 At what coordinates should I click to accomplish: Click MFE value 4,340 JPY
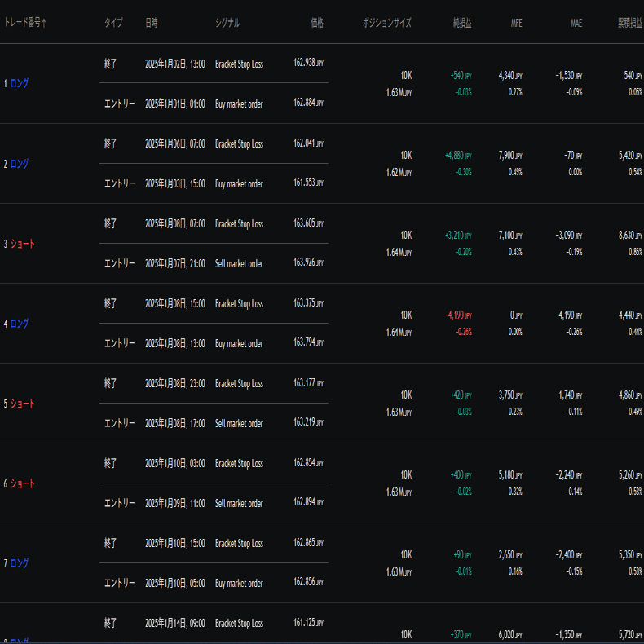click(510, 75)
